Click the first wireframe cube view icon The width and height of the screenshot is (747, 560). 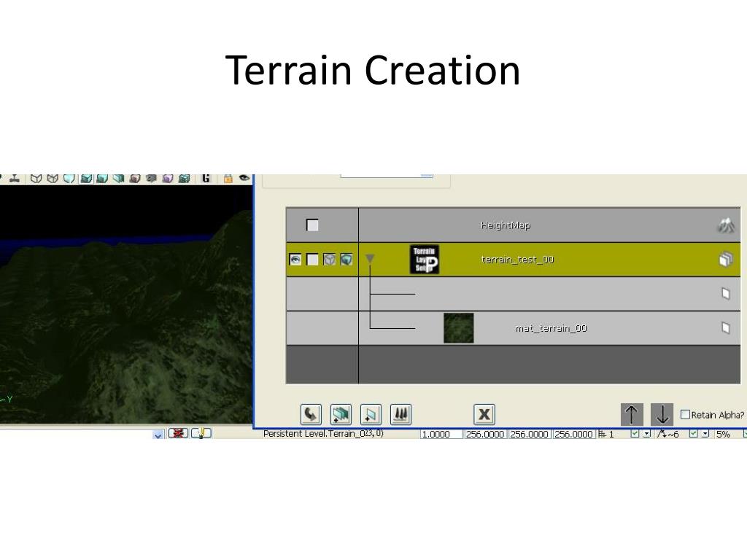(x=36, y=179)
